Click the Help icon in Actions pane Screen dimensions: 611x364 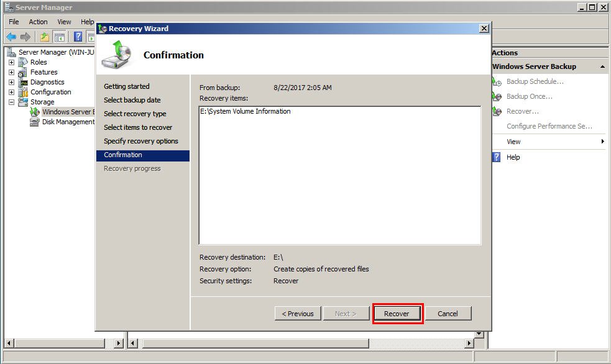coord(497,157)
